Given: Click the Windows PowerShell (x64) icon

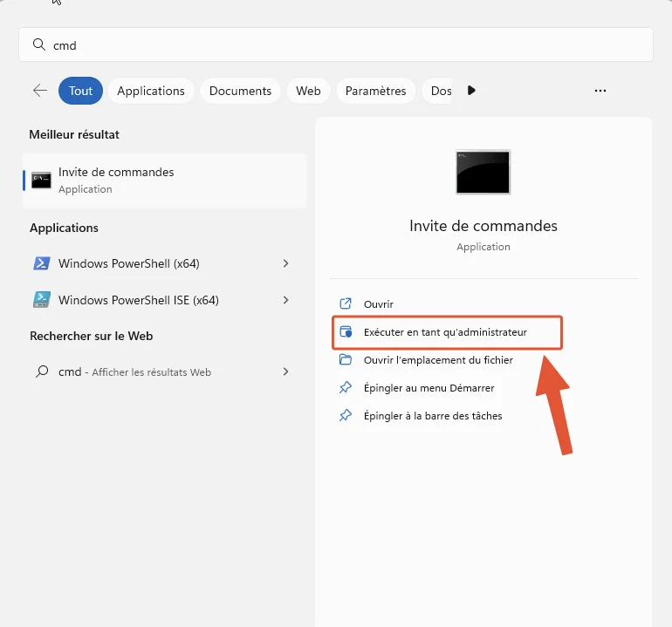Looking at the screenshot, I should coord(42,263).
